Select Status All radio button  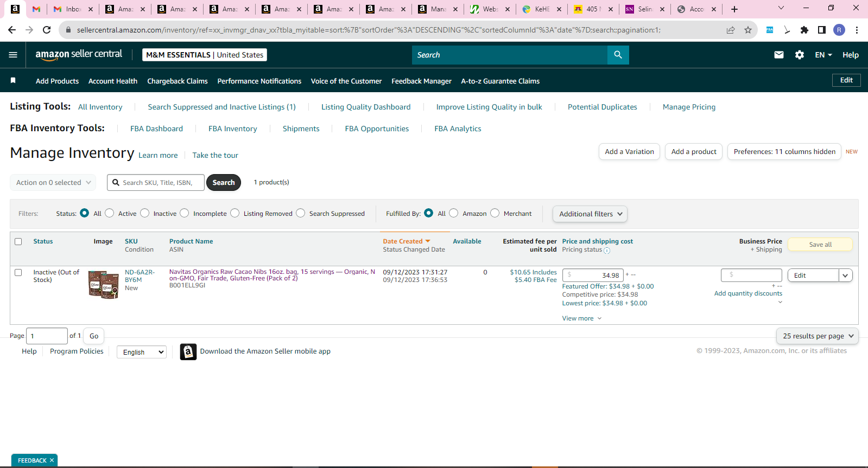85,213
